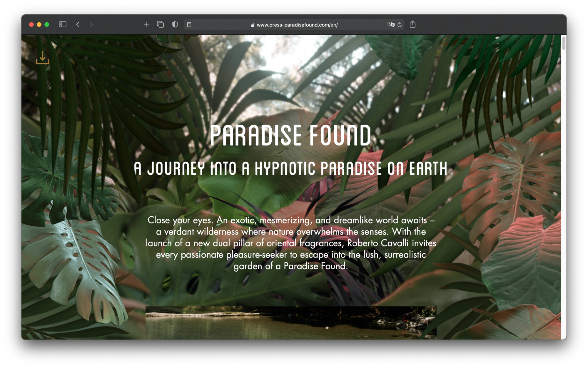Show the tab overview
The image size is (588, 368).
160,24
